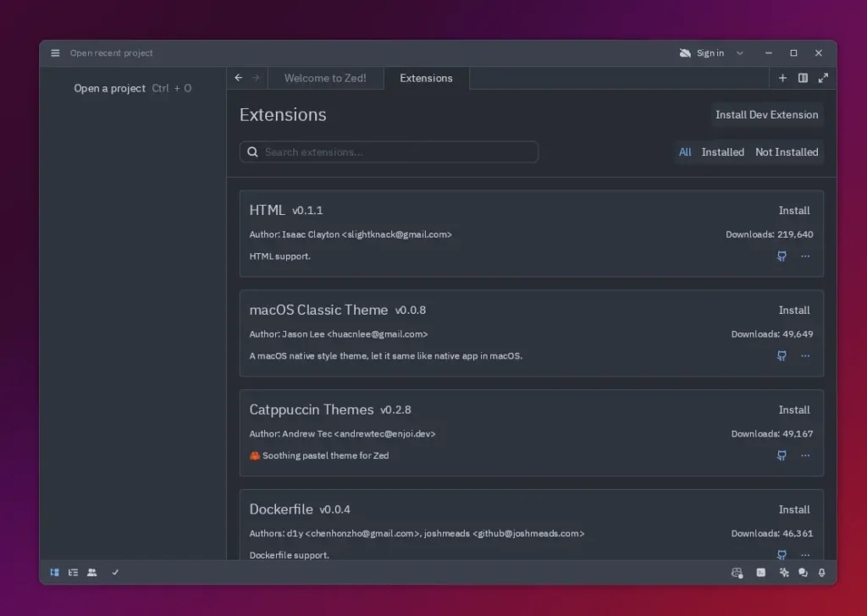
Task: Open the chat panel icon
Action: point(803,572)
